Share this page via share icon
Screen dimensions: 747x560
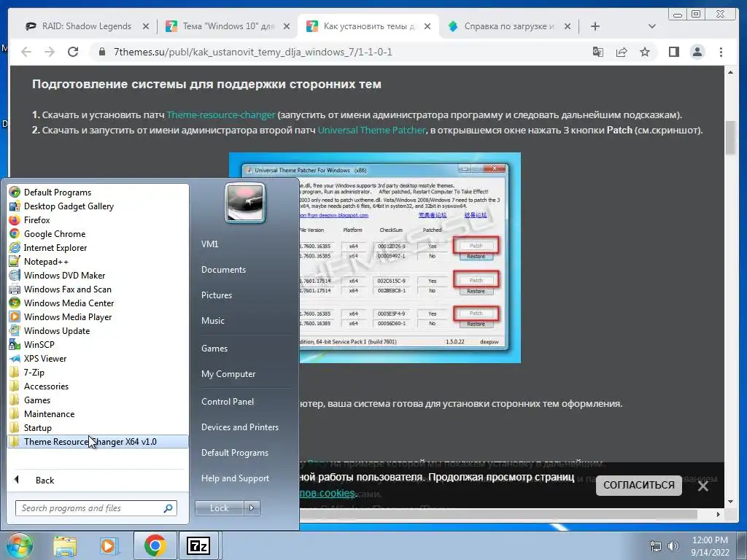622,52
